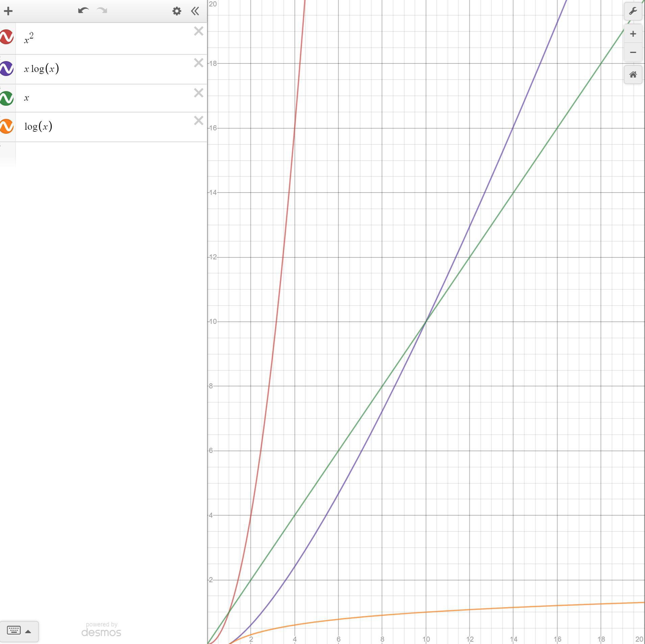Open Graph Settings wrench menu
Image resolution: width=645 pixels, height=644 pixels.
pyautogui.click(x=632, y=11)
